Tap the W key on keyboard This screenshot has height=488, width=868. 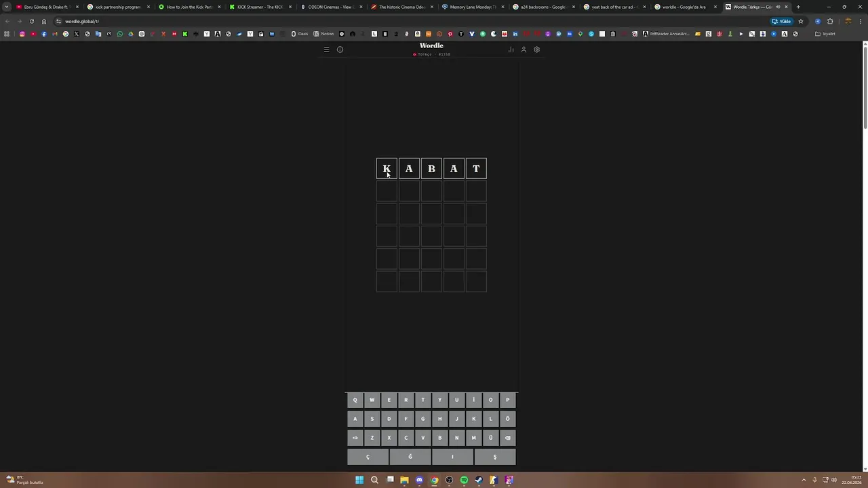tap(372, 400)
